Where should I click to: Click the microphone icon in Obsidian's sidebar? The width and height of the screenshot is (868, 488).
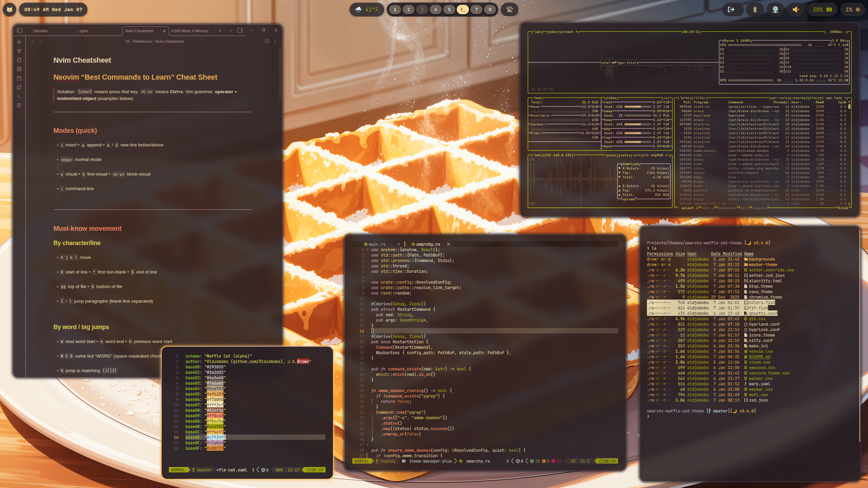pyautogui.click(x=19, y=42)
